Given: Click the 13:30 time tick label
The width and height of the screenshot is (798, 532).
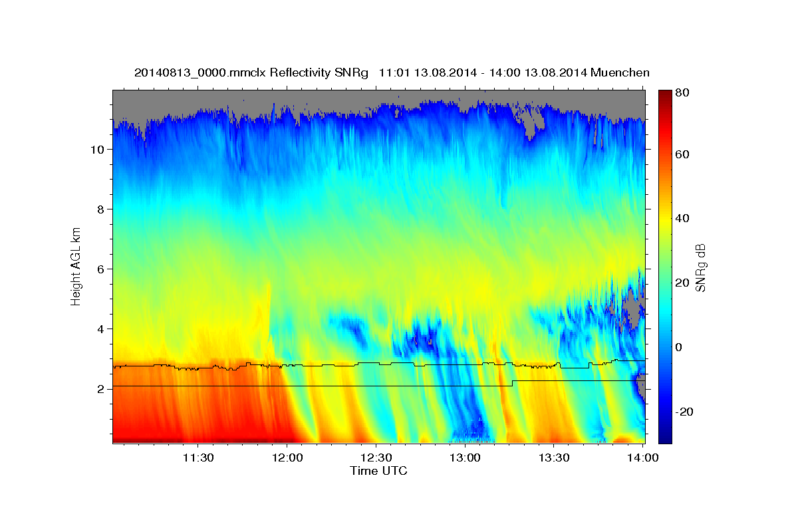Looking at the screenshot, I should (554, 458).
